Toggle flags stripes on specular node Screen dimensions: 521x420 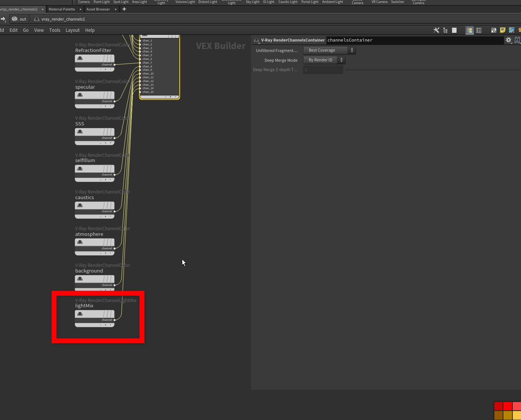(108, 95)
